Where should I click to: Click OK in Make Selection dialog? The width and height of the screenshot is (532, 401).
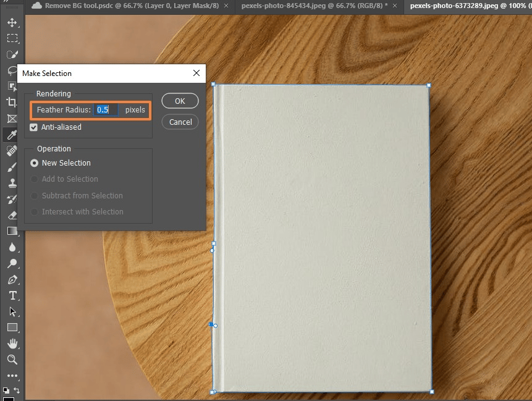tap(180, 101)
